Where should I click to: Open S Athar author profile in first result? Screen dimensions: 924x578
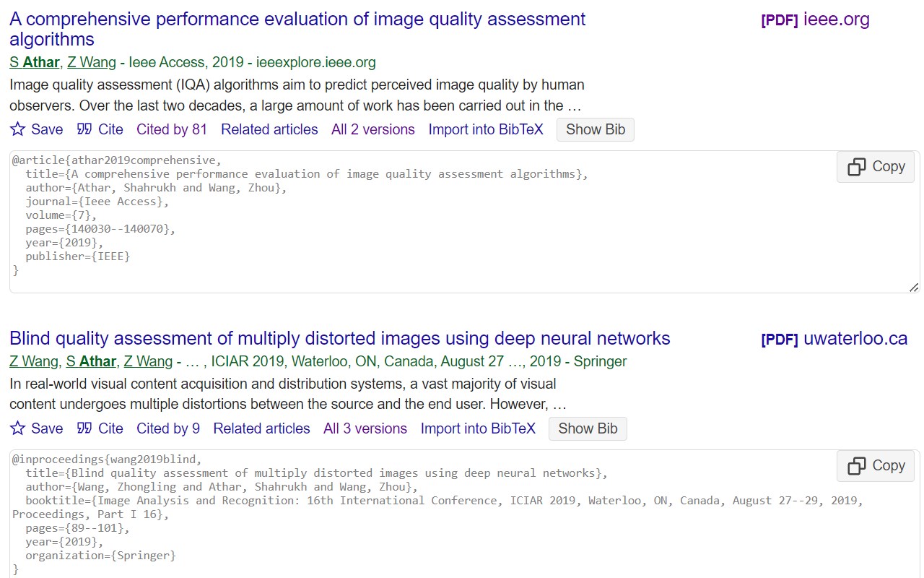coord(35,62)
